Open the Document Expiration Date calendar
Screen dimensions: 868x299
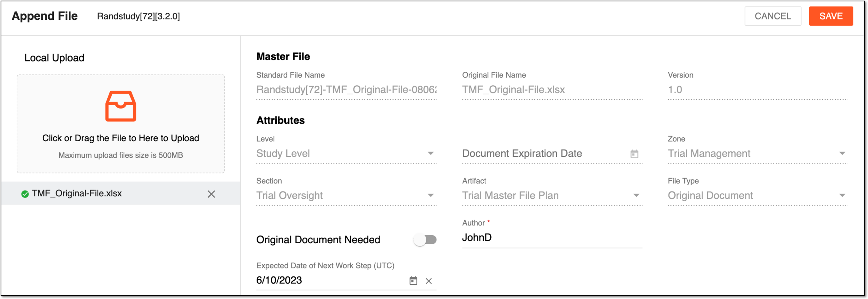click(634, 154)
